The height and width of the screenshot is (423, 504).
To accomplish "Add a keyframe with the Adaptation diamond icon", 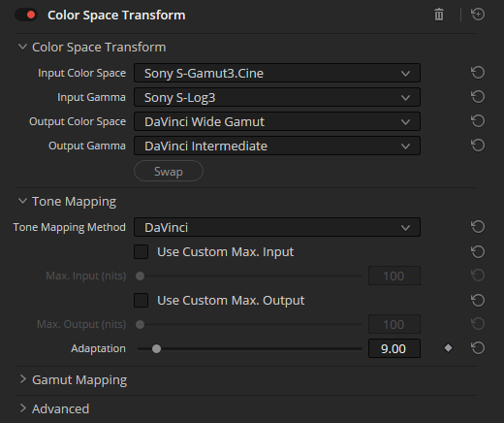I will [x=448, y=348].
